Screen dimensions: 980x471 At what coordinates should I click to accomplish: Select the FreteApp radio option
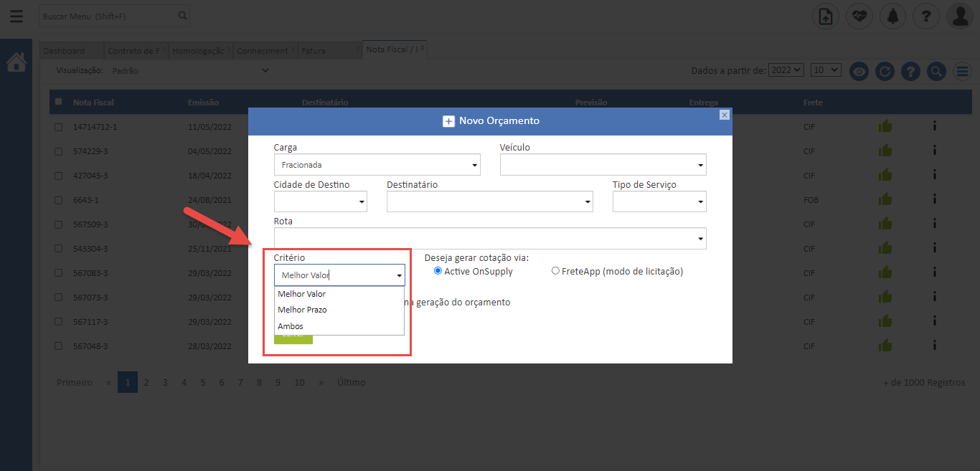[555, 271]
